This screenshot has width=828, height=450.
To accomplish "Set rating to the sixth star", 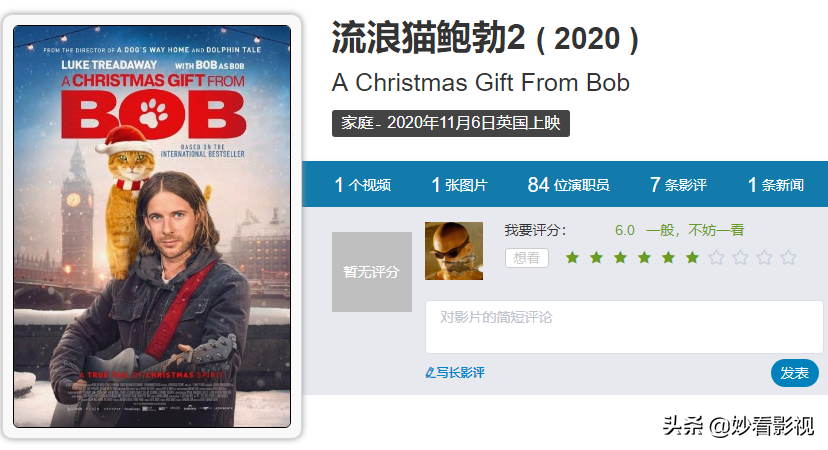I will [692, 258].
